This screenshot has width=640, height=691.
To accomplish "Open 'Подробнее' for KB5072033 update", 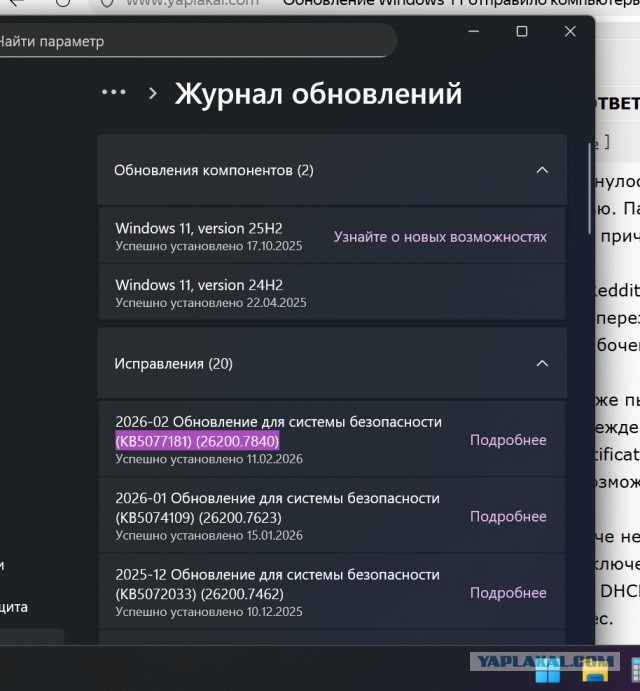I will [x=508, y=593].
